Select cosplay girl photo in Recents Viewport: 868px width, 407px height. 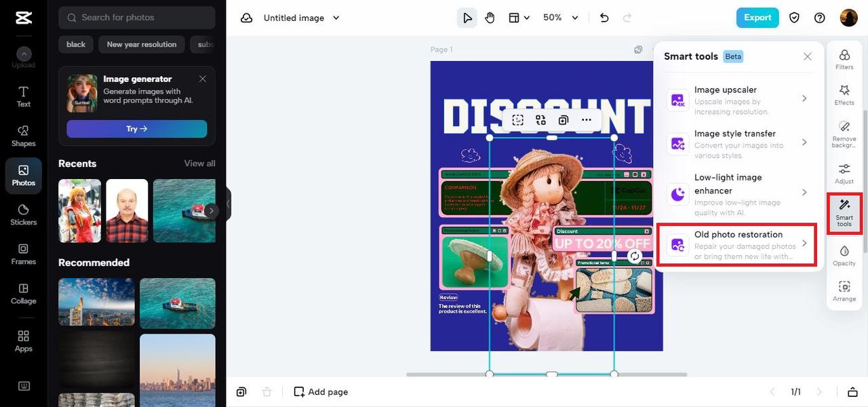pos(80,211)
